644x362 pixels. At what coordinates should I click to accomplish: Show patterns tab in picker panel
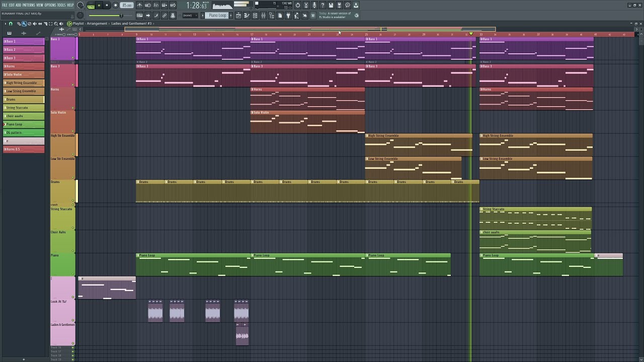9,33
